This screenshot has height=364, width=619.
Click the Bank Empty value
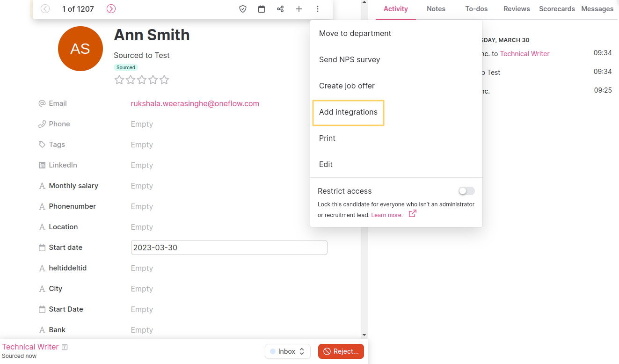coord(142,330)
